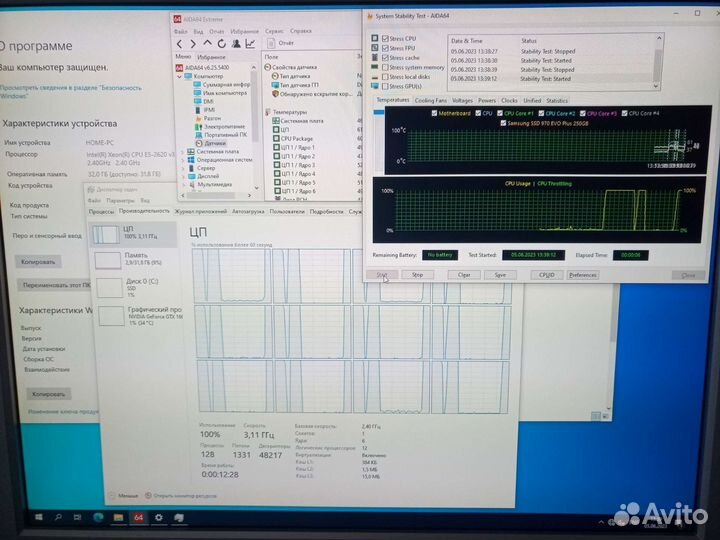
Task: Switch to AIDA64 via taskbar icon
Action: tap(138, 518)
